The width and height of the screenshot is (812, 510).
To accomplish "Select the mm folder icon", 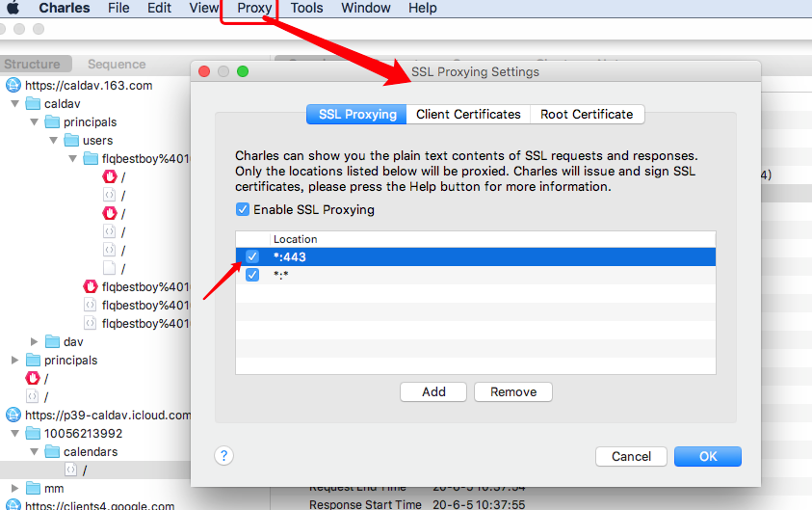I will tap(33, 488).
